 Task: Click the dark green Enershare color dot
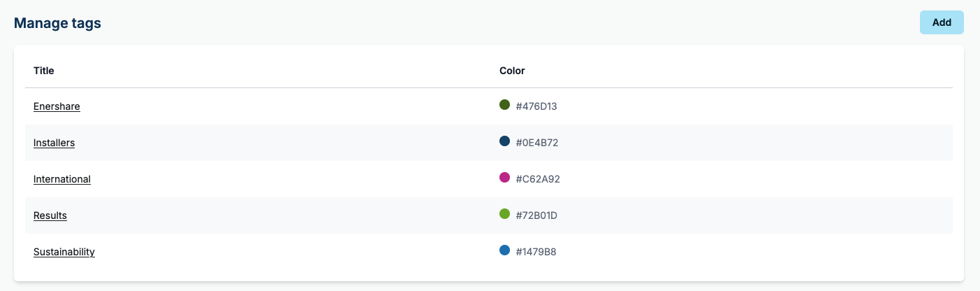point(505,105)
